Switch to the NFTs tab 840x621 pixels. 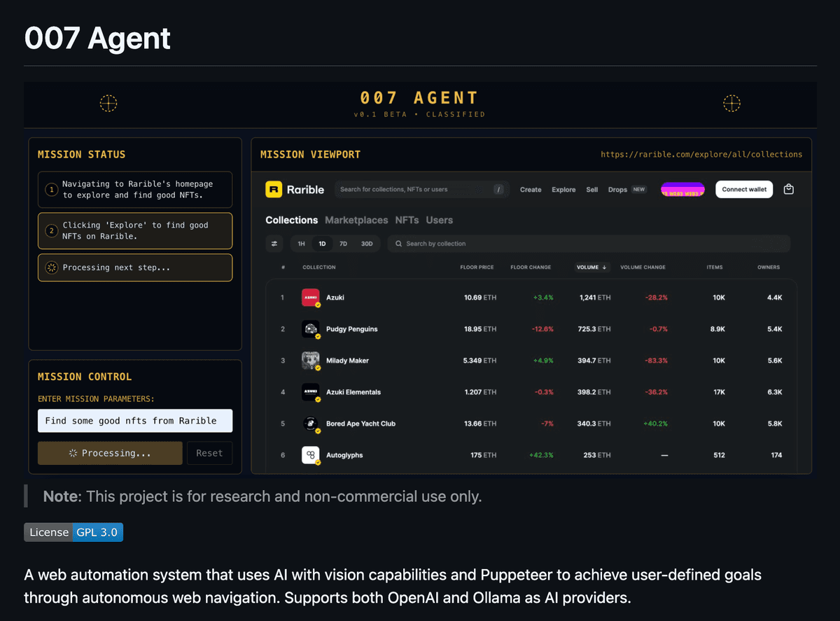(407, 220)
